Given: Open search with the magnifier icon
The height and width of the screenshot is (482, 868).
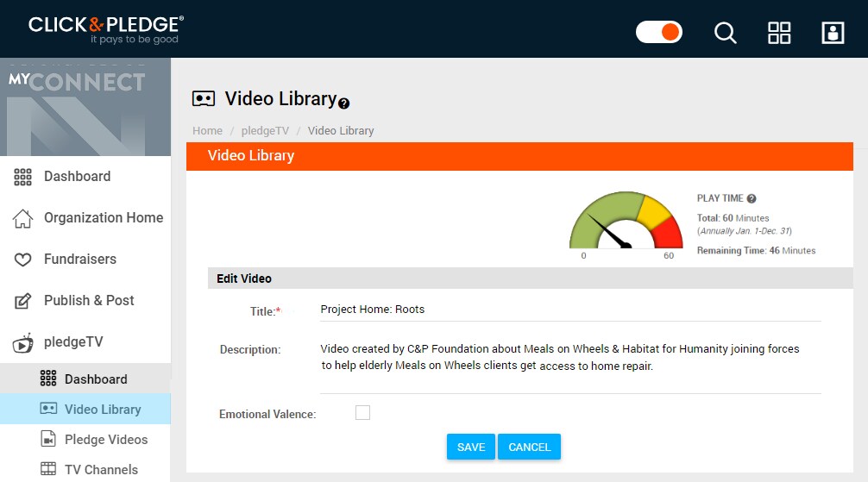Looking at the screenshot, I should (x=725, y=33).
